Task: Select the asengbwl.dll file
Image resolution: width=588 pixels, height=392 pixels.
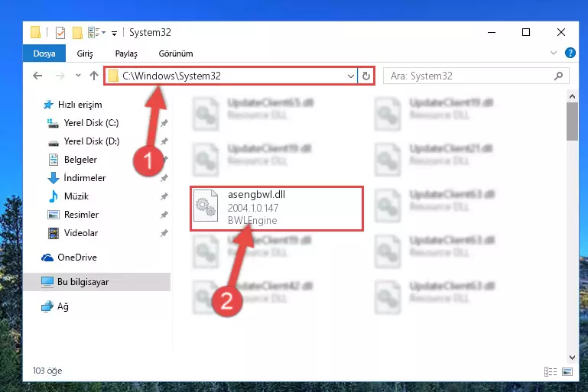Action: [x=277, y=209]
